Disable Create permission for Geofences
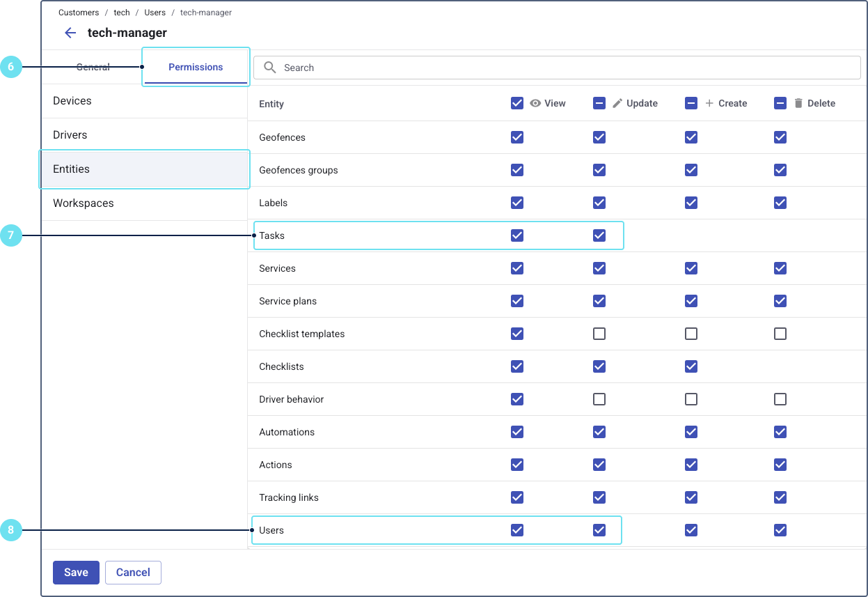Image resolution: width=868 pixels, height=597 pixels. point(691,137)
